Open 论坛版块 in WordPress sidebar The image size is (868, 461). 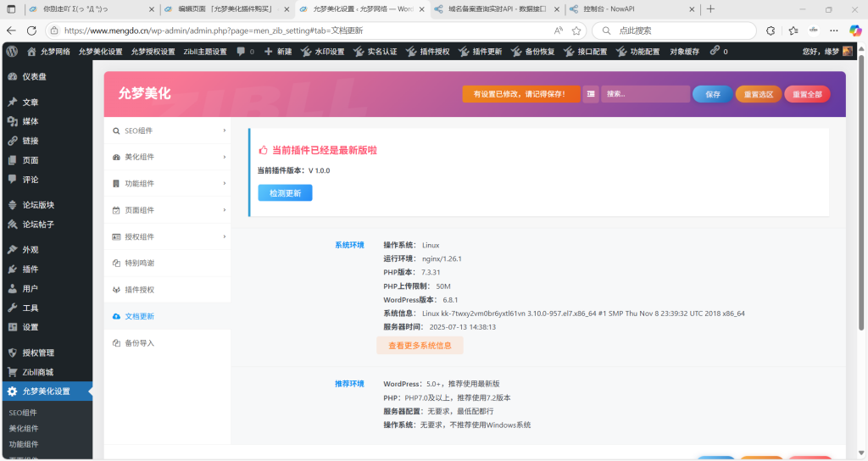tap(47, 205)
